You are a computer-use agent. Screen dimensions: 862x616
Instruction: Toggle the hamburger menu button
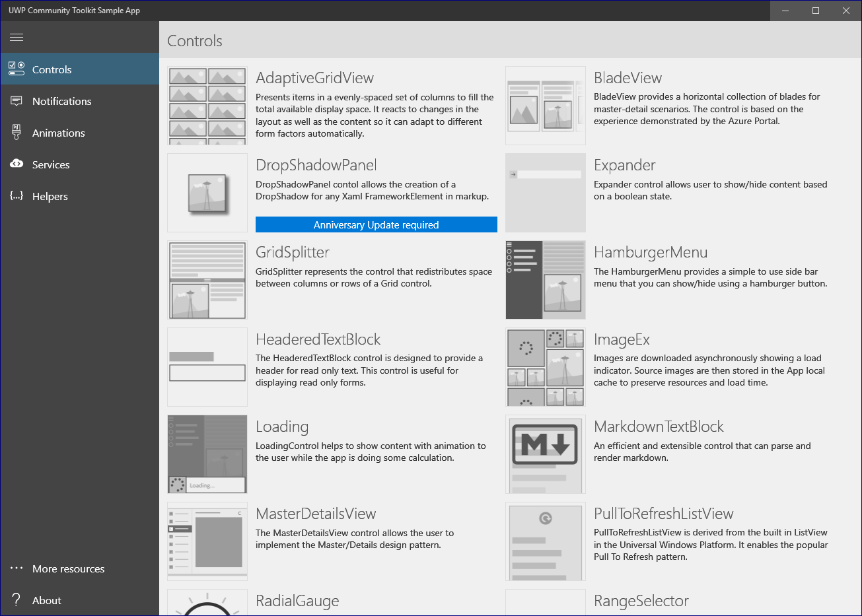(17, 38)
